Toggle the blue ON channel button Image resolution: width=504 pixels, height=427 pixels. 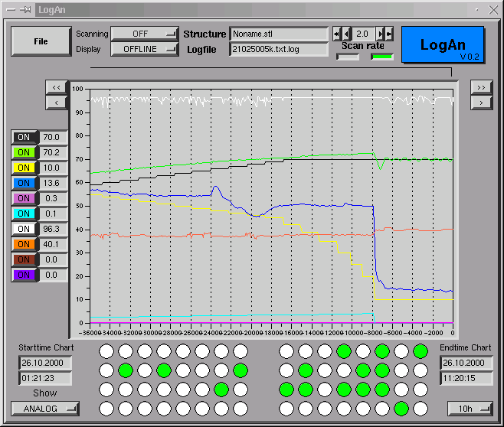point(24,184)
